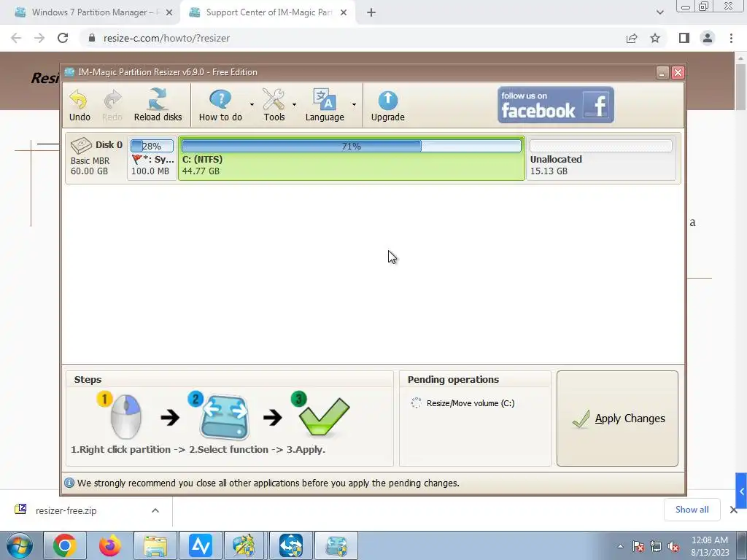Bookmark this page with the star
The image size is (747, 560).
tap(655, 38)
